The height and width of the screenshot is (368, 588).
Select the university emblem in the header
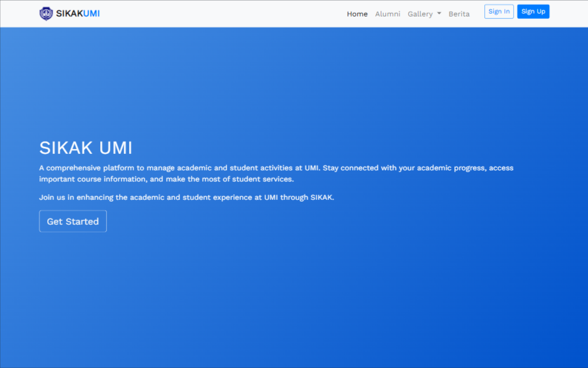pos(45,13)
